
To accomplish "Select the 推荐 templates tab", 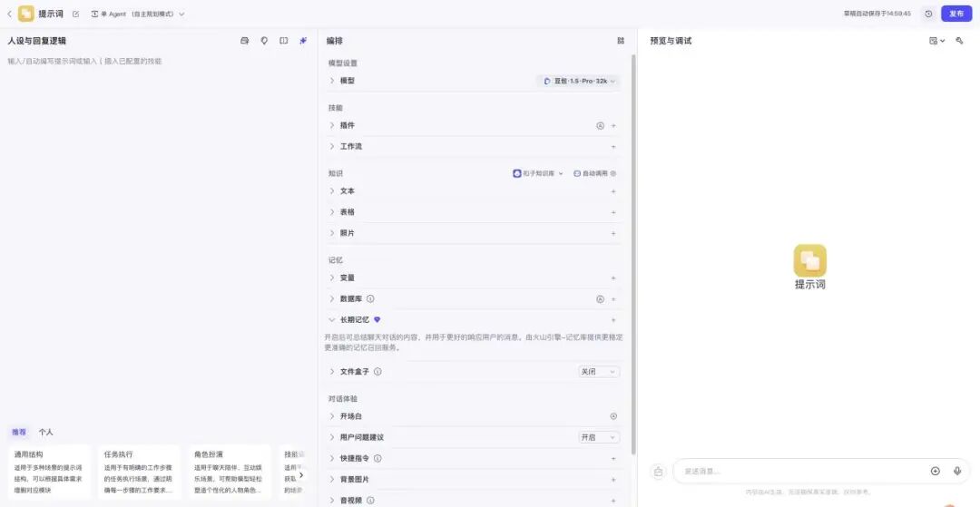I will coord(19,432).
